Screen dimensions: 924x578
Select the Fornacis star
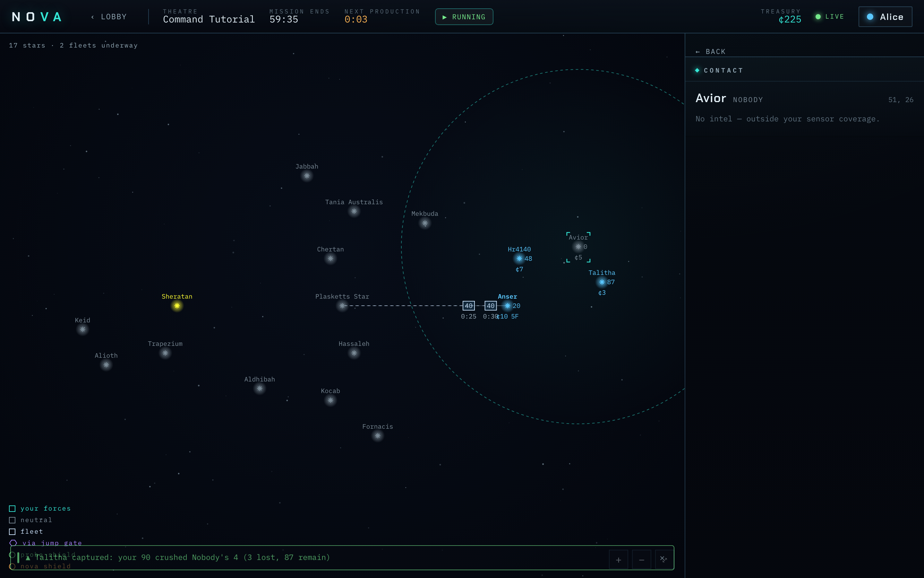378,436
